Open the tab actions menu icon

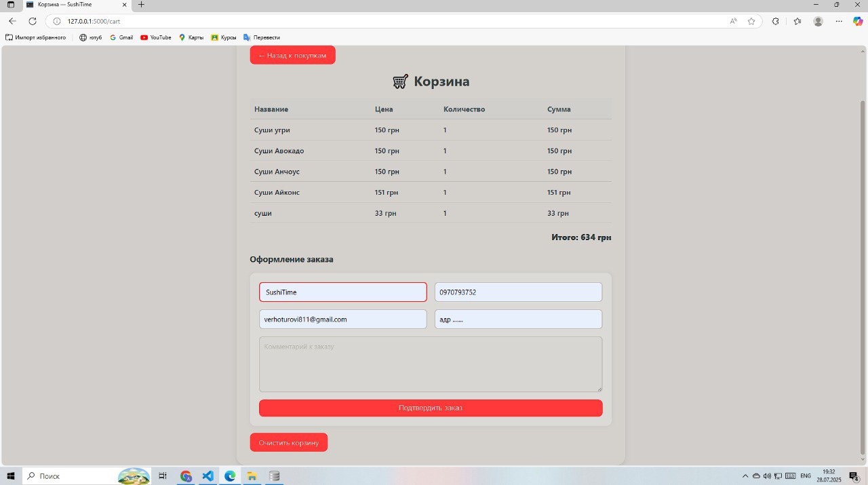[10, 5]
